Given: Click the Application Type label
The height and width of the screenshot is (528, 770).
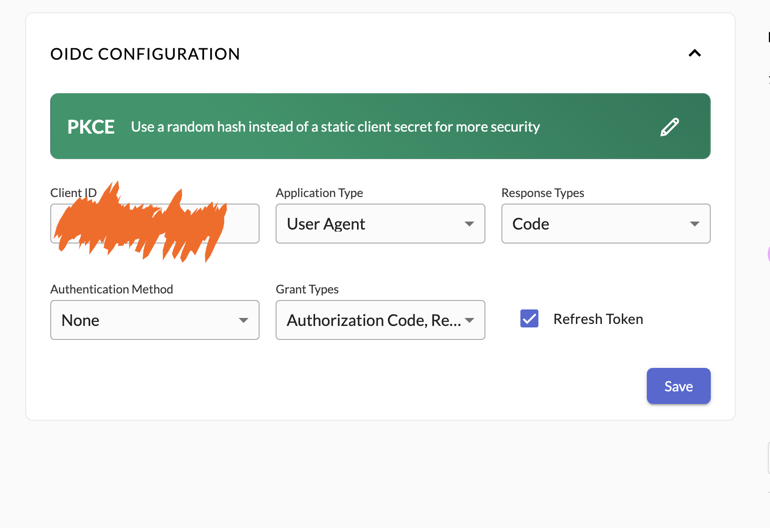Looking at the screenshot, I should (319, 193).
